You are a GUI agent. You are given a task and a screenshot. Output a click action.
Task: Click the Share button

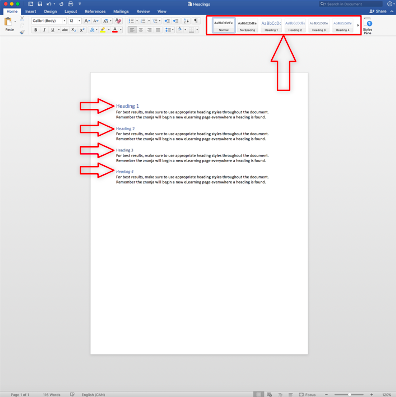(x=378, y=11)
